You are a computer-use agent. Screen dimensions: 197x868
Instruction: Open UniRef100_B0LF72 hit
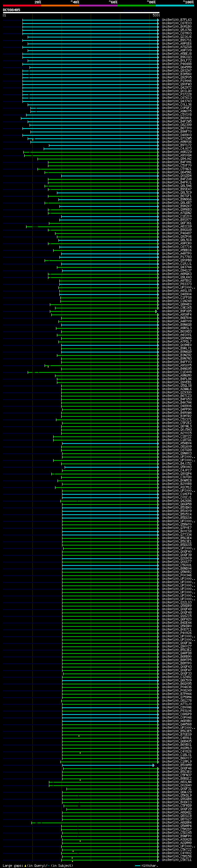click(x=177, y=60)
